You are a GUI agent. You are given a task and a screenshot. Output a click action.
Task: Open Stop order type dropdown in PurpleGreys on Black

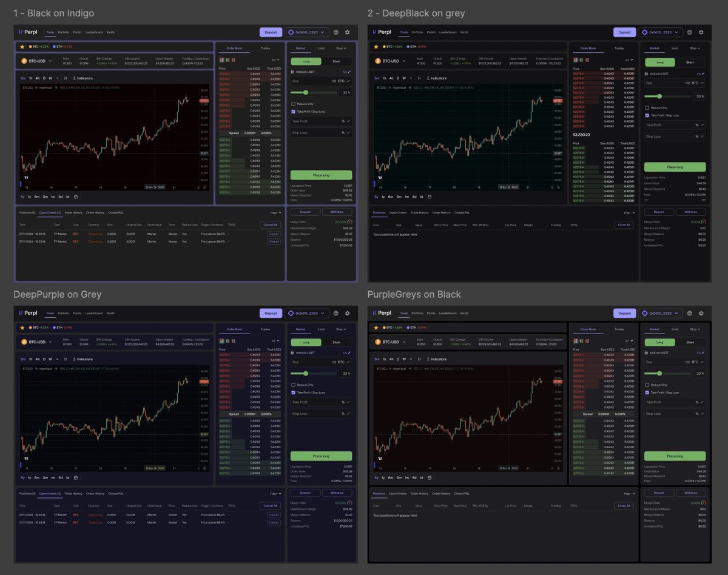click(695, 329)
